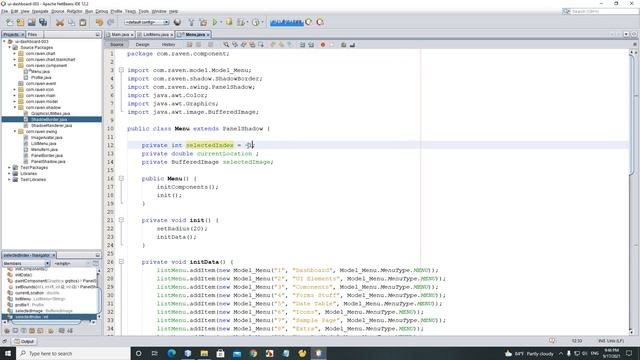Click the Undo arrow toolbar icon
Screen dimensions: 640x360
pyautogui.click(x=99, y=22)
